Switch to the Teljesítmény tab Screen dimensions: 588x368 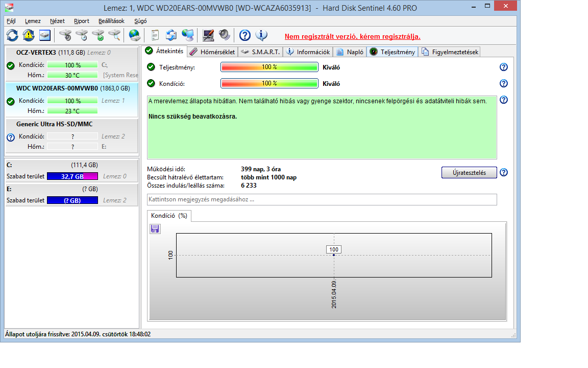click(x=393, y=52)
